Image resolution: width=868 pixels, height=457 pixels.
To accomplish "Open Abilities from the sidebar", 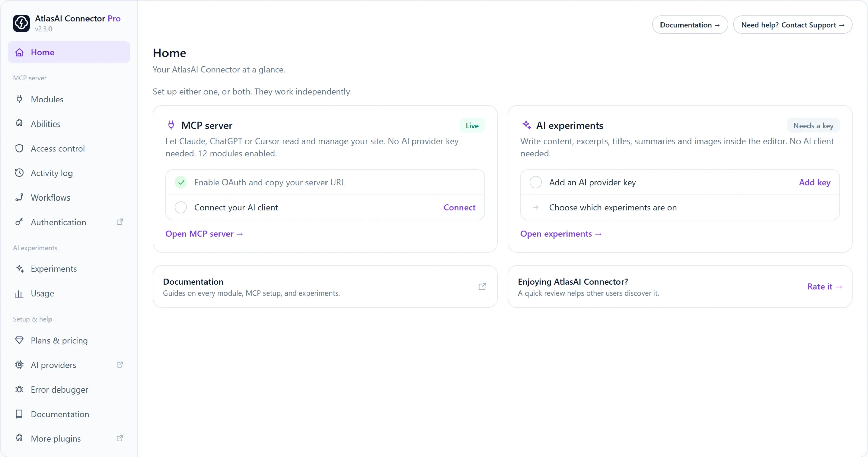I will [69, 124].
